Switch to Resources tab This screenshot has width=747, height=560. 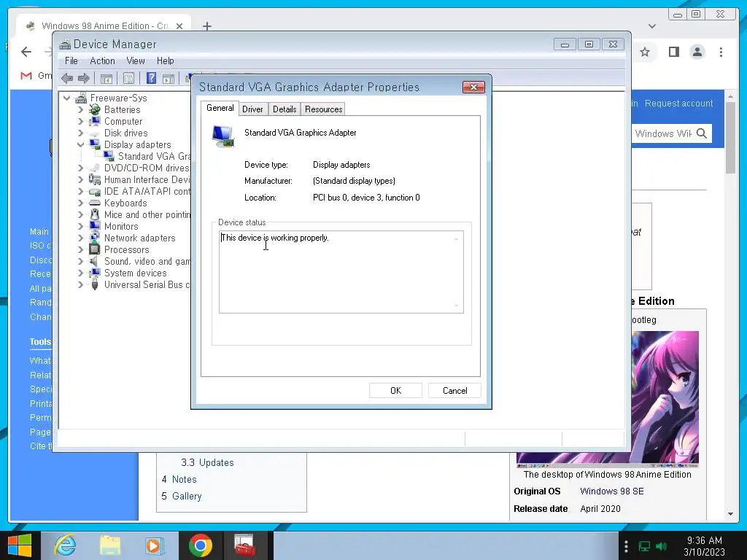323,109
